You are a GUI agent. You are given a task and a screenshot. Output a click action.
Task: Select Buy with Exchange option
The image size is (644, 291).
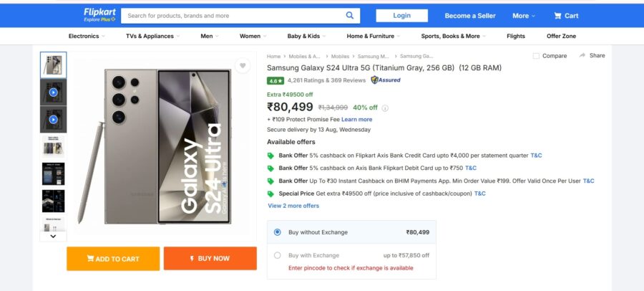[x=278, y=255]
